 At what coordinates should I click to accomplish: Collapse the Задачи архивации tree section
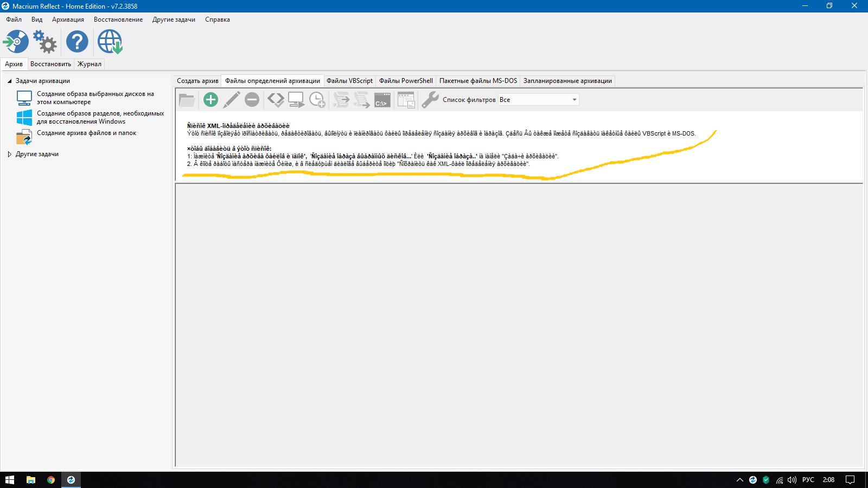(x=9, y=81)
